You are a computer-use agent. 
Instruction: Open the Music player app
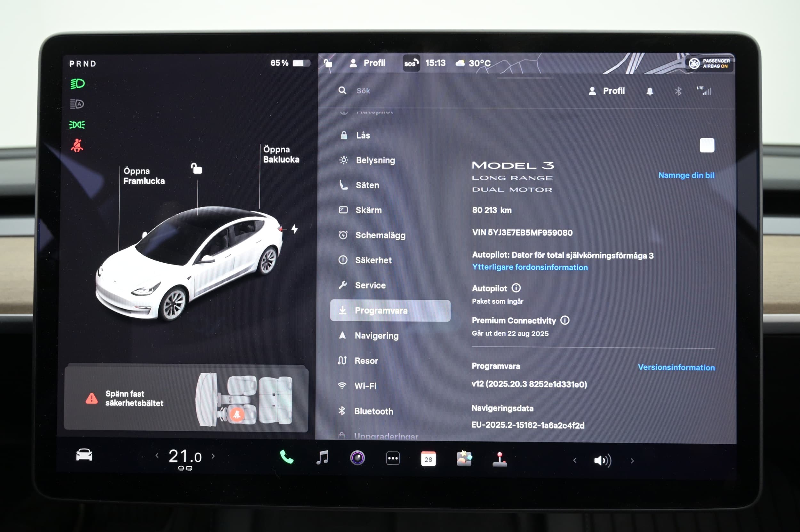323,458
